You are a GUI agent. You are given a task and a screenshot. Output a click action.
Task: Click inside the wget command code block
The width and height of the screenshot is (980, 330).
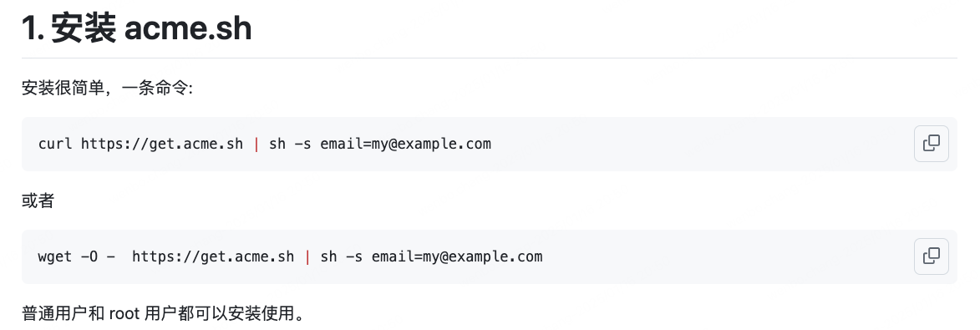[490, 256]
